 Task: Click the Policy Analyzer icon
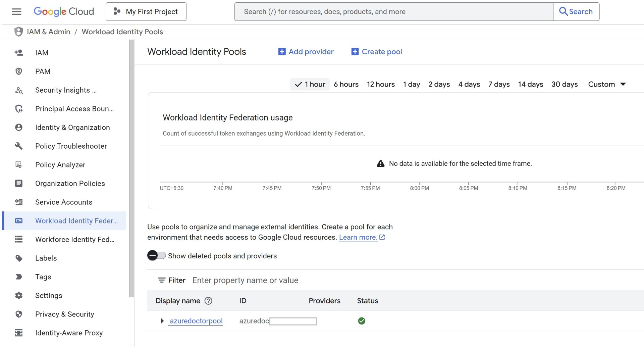pos(19,164)
